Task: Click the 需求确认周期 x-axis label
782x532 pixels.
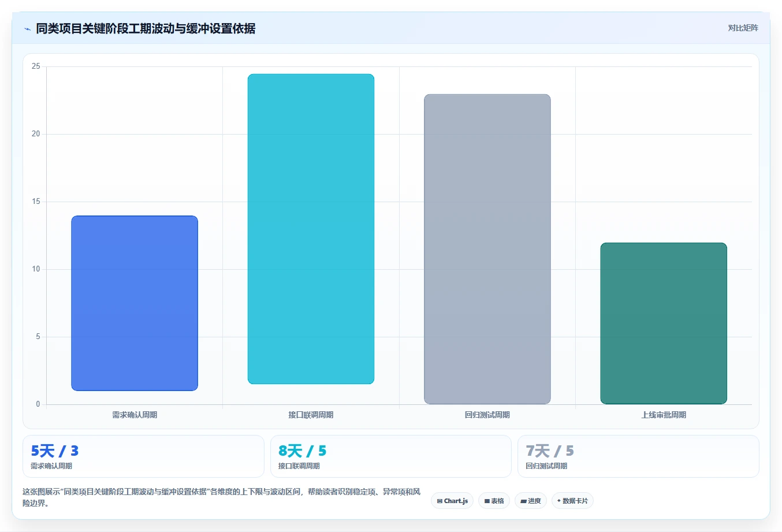Action: pyautogui.click(x=135, y=415)
